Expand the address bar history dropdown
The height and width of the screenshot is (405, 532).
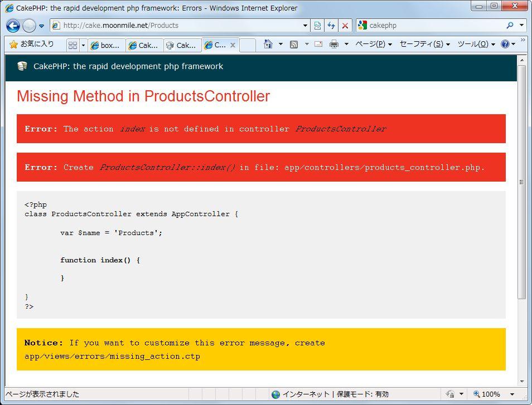305,26
